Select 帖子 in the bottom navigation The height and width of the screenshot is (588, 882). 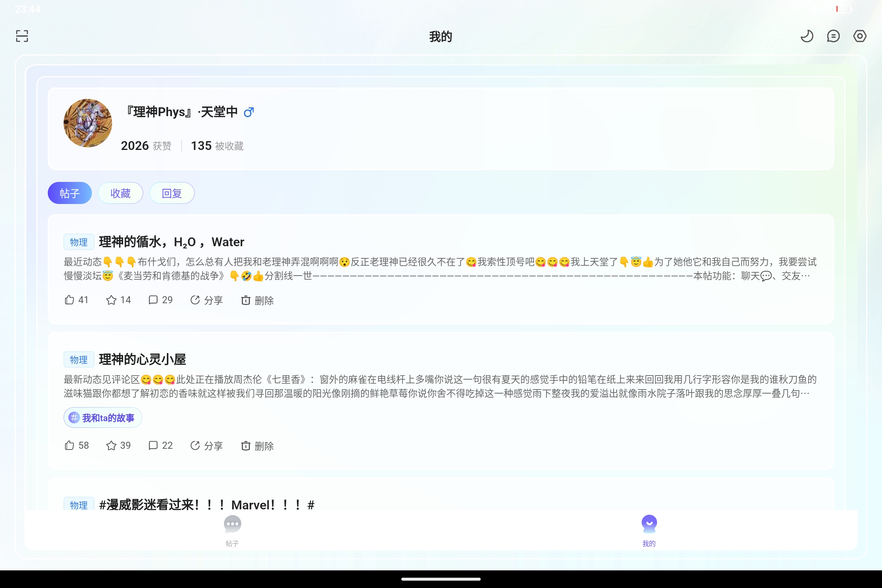(232, 530)
